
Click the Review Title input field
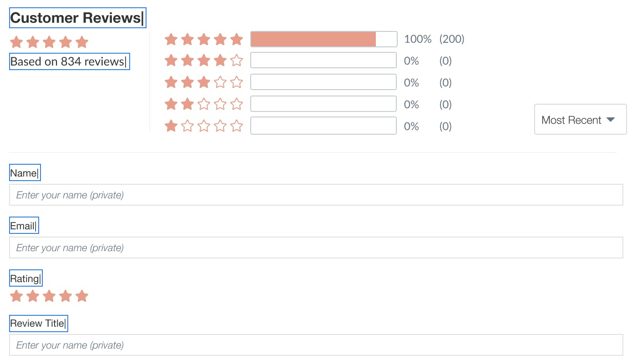[x=316, y=345]
